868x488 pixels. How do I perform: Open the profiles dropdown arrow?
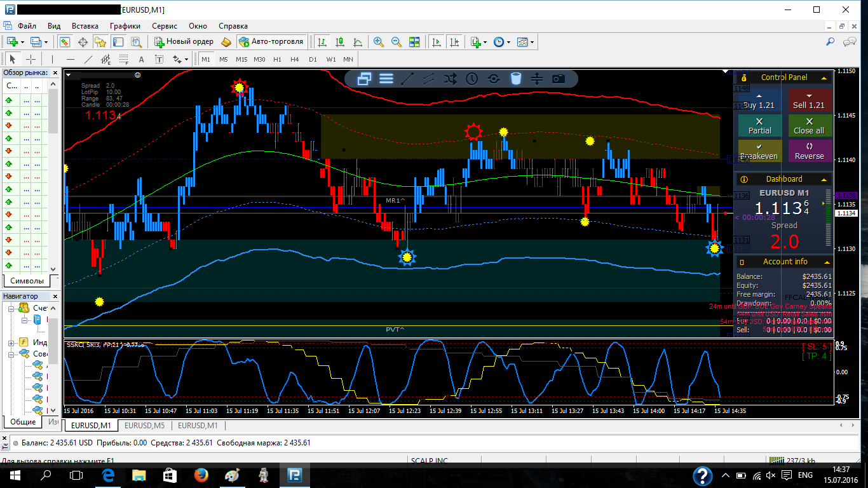click(x=46, y=42)
